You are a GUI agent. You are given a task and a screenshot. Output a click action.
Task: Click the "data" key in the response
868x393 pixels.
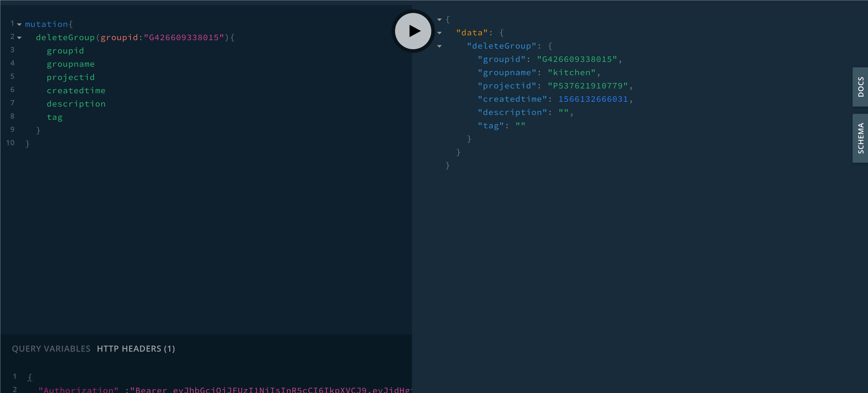pos(472,33)
